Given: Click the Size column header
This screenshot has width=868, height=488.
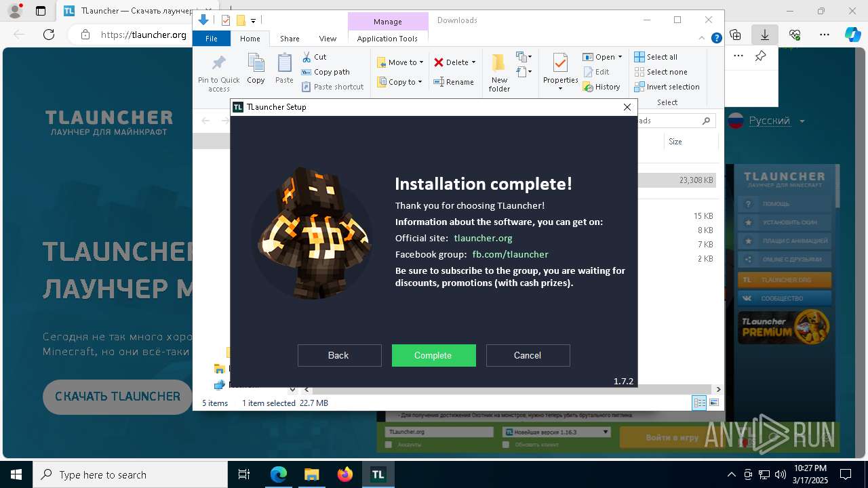Looking at the screenshot, I should pos(691,142).
